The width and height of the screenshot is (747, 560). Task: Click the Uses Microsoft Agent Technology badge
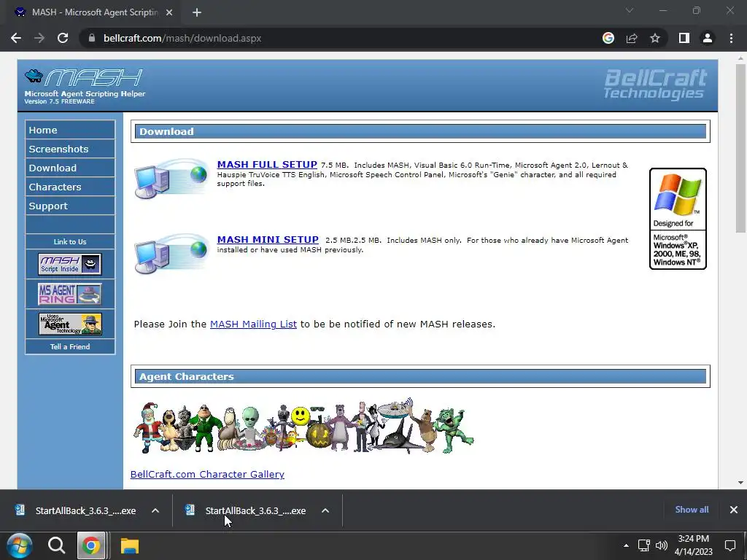70,324
